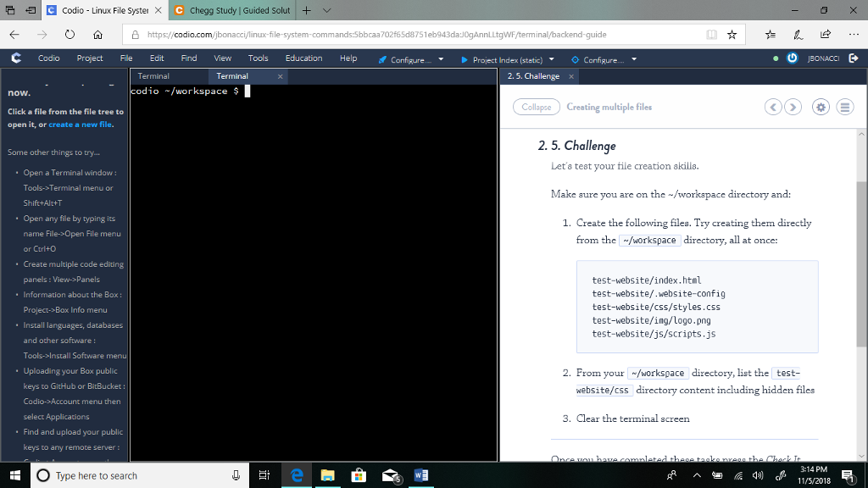Open the Help menu
Image resolution: width=868 pixels, height=488 pixels.
[348, 58]
